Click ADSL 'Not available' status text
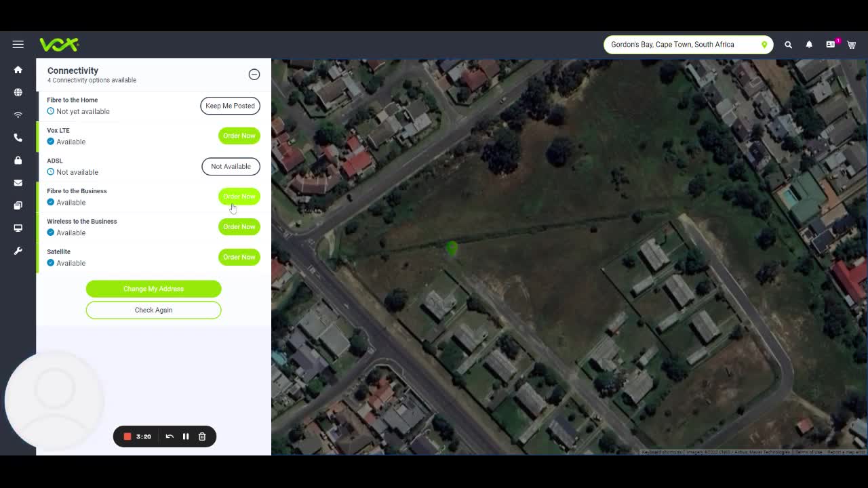868x488 pixels. 77,172
